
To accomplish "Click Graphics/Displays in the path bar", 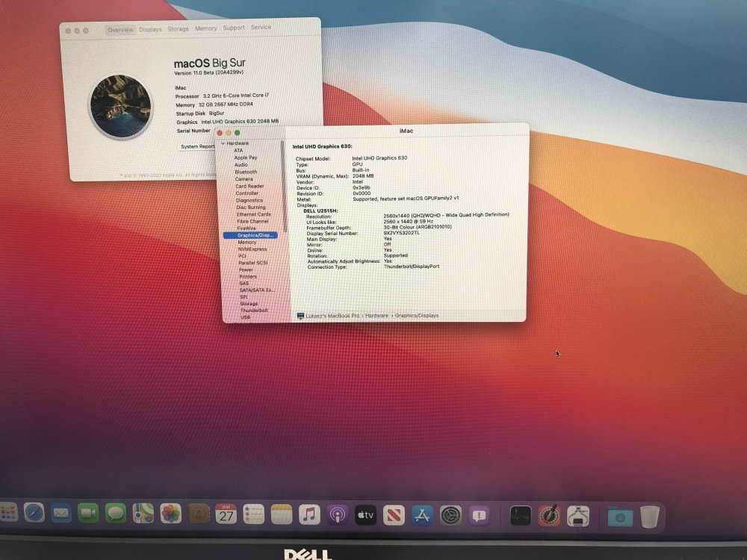I will (x=417, y=315).
